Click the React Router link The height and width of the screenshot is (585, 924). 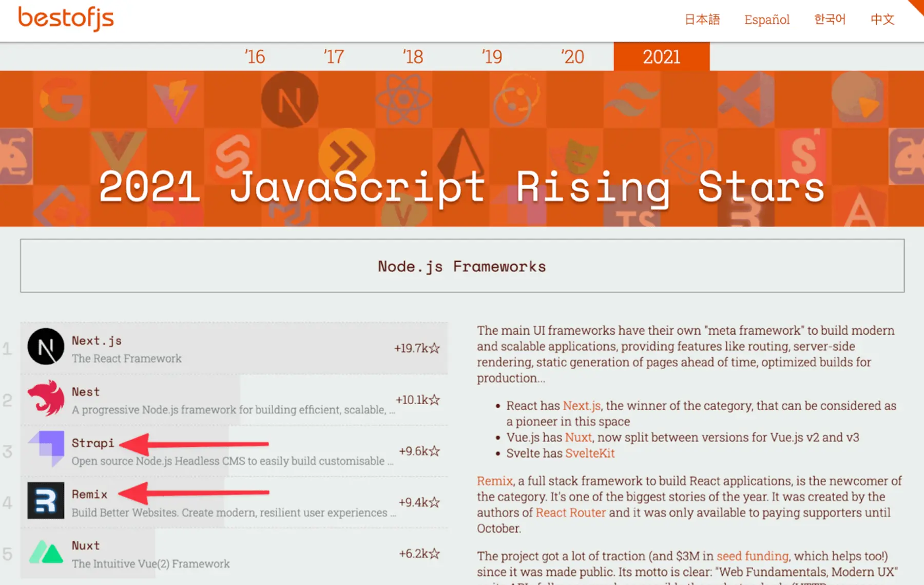pyautogui.click(x=570, y=513)
